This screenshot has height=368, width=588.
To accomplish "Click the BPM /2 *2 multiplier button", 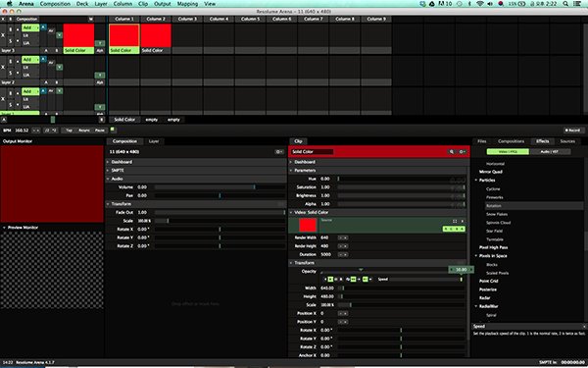I will tap(50, 131).
